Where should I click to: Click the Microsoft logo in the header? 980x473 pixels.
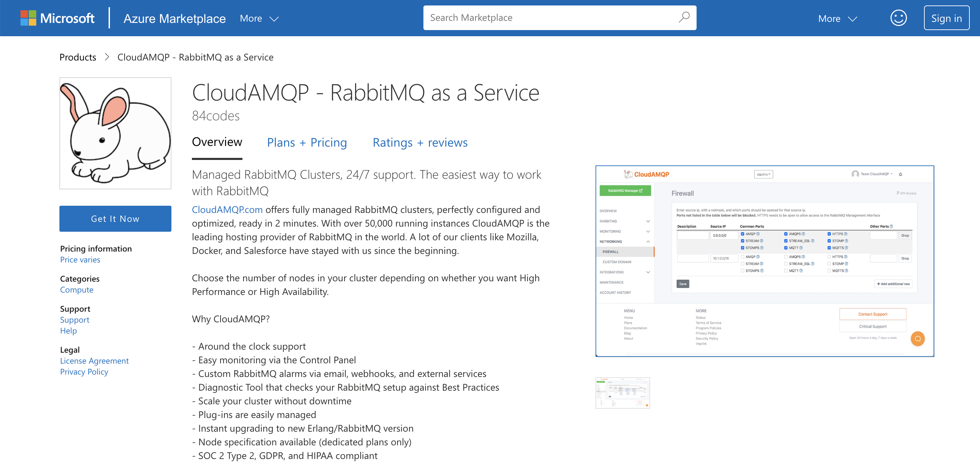[x=57, y=18]
